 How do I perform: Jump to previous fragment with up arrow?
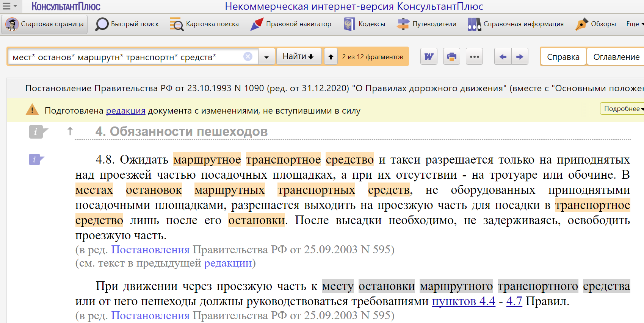click(331, 57)
